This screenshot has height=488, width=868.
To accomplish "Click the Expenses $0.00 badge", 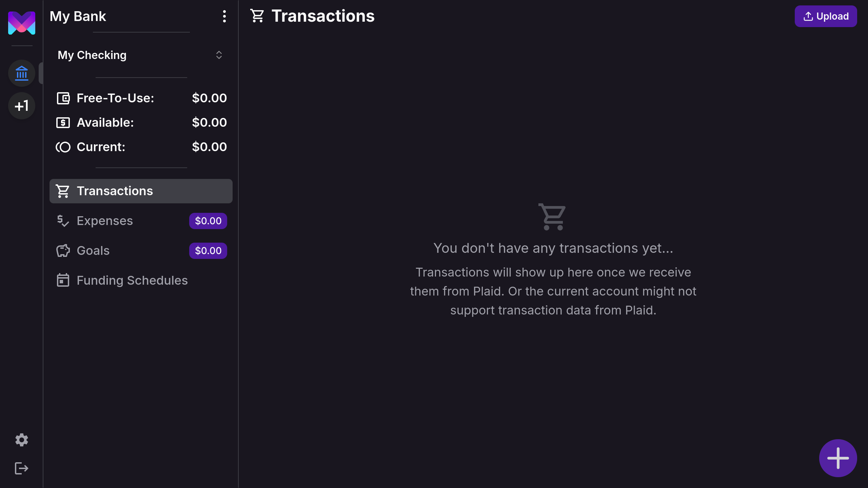I will (208, 221).
